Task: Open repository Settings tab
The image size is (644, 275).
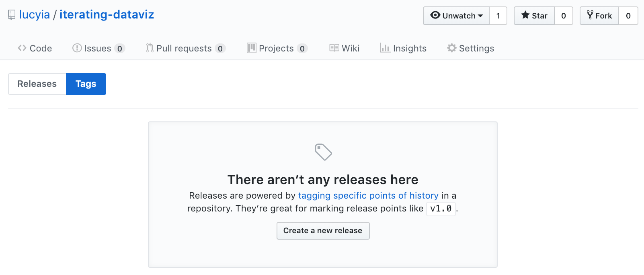Action: 470,48
